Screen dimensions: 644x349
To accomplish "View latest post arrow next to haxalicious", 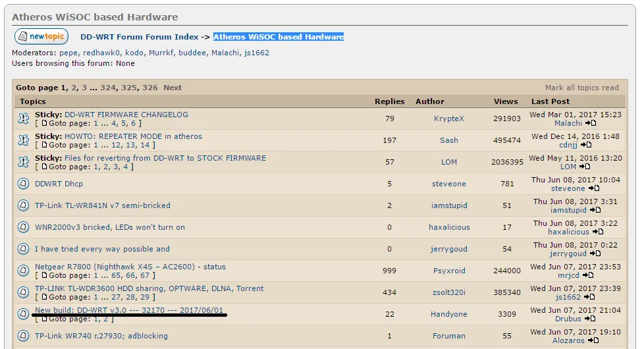I will (x=598, y=232).
